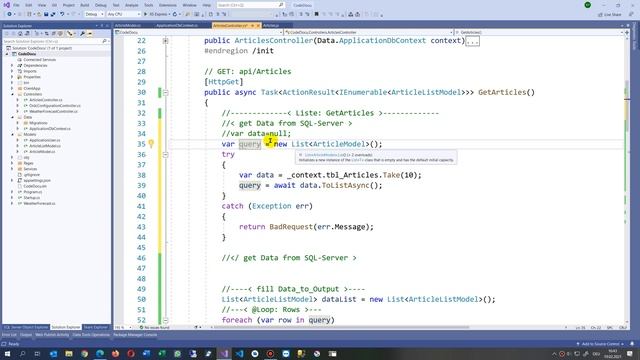Screen dimensions: 640x360
Task: Expand the Dependencies node
Action: 12,65
